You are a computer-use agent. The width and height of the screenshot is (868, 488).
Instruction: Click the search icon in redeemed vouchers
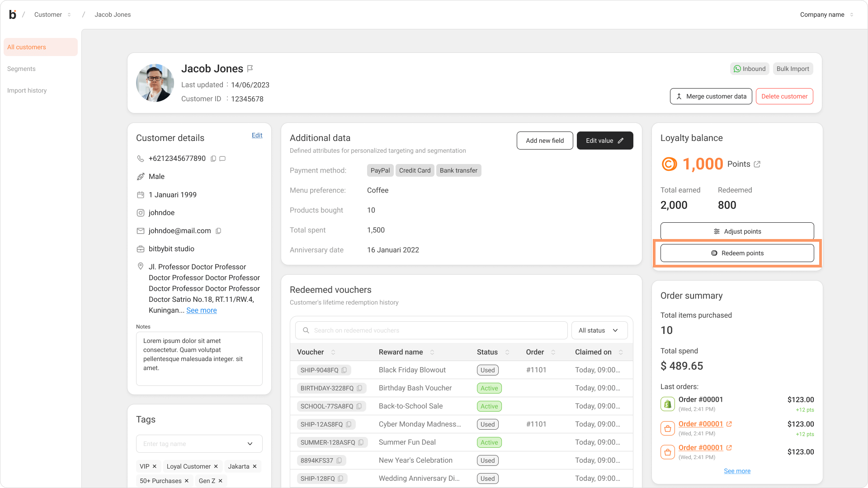306,330
